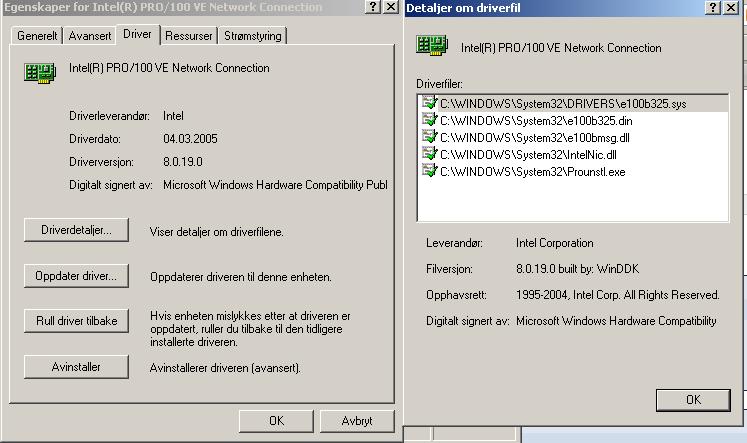Select file C:\WINDOWS\System32\Prounstl.exe
Image resolution: width=747 pixels, height=443 pixels.
coord(532,172)
